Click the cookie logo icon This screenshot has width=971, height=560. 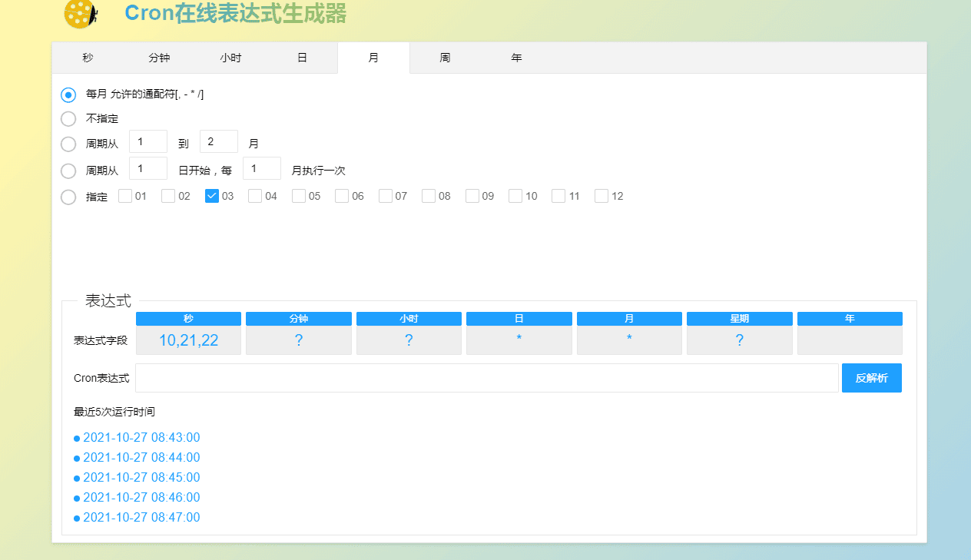click(x=81, y=14)
